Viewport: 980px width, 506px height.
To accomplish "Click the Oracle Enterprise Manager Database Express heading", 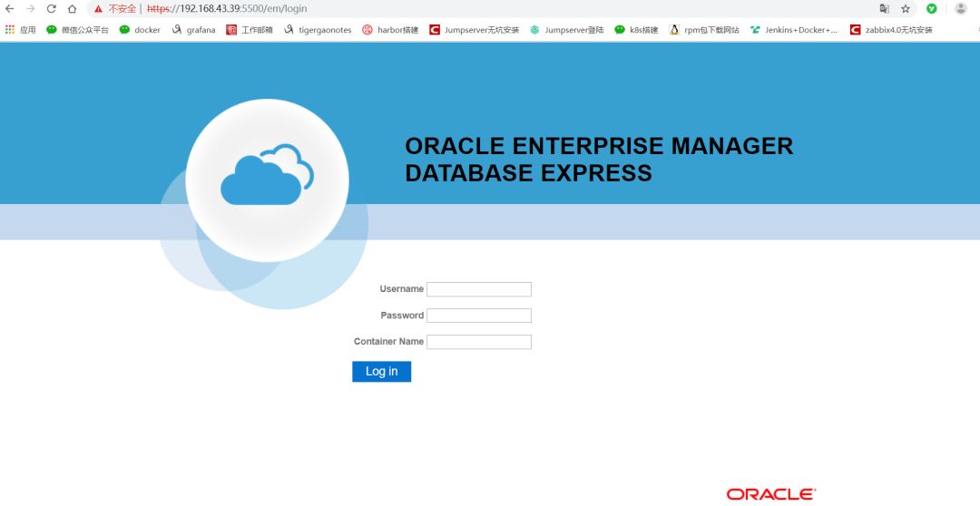I will [x=599, y=160].
